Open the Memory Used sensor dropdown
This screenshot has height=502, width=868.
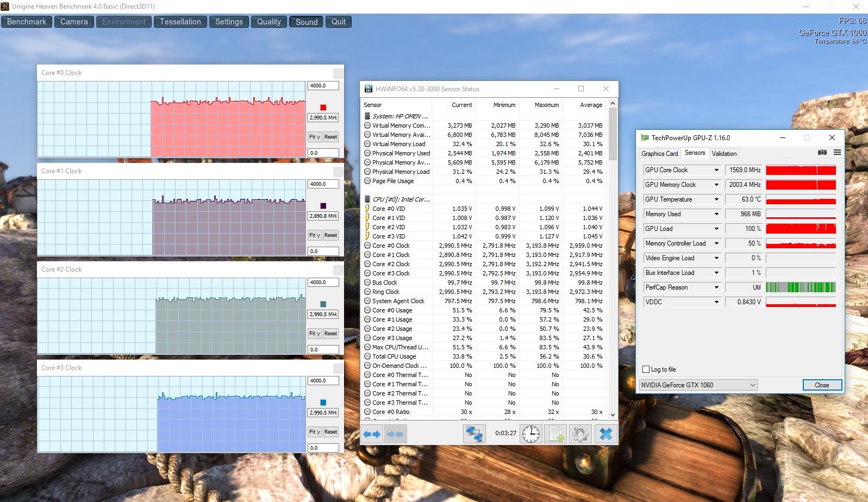(x=716, y=214)
